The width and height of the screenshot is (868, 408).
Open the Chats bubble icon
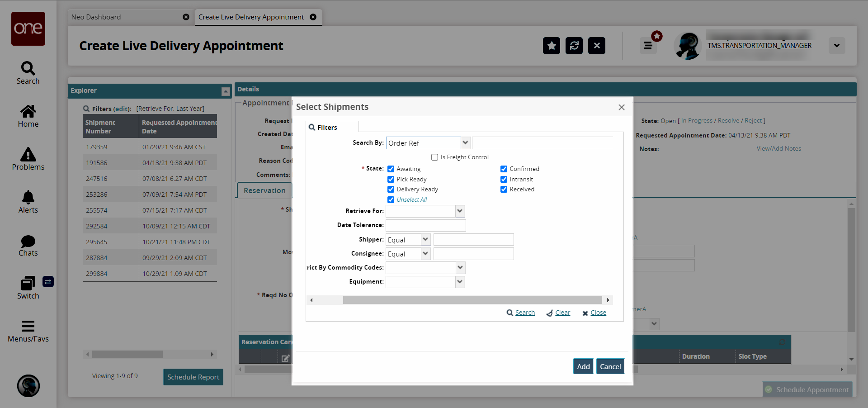pos(28,241)
